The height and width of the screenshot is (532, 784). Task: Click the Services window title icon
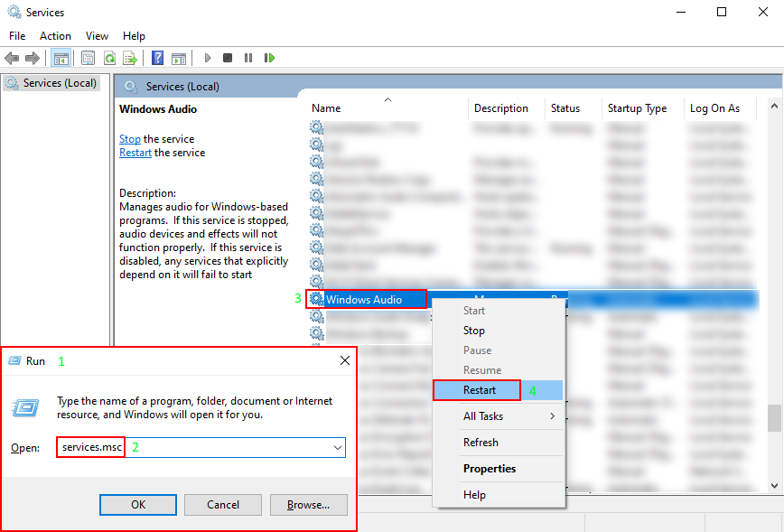click(x=14, y=12)
